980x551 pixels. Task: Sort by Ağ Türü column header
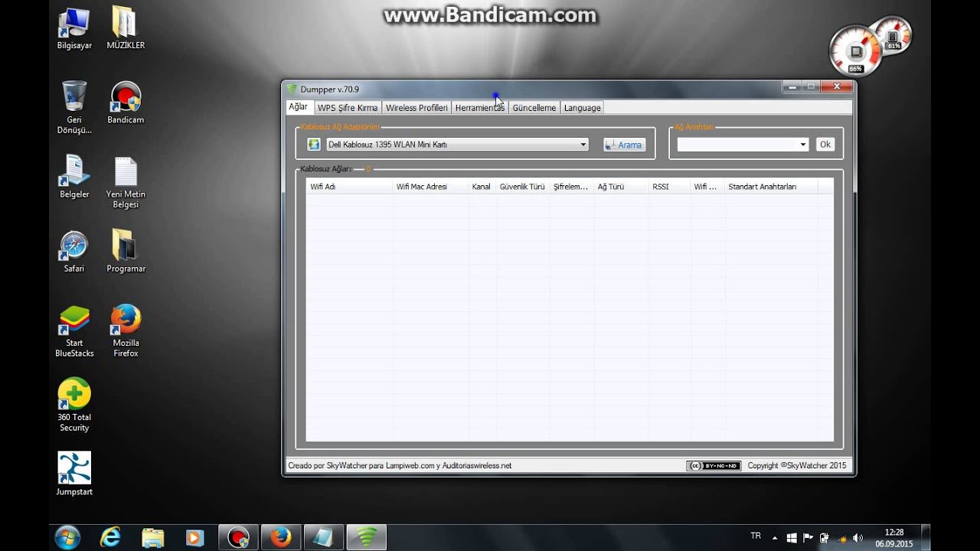[621, 187]
